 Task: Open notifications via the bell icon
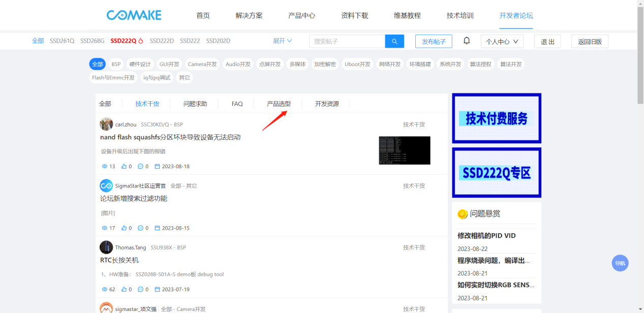tap(467, 41)
